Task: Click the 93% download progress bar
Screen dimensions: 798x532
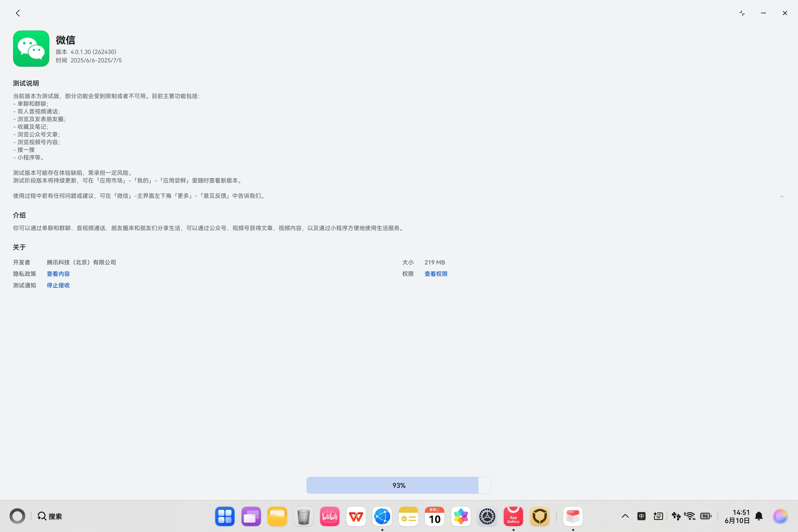Action: click(399, 485)
